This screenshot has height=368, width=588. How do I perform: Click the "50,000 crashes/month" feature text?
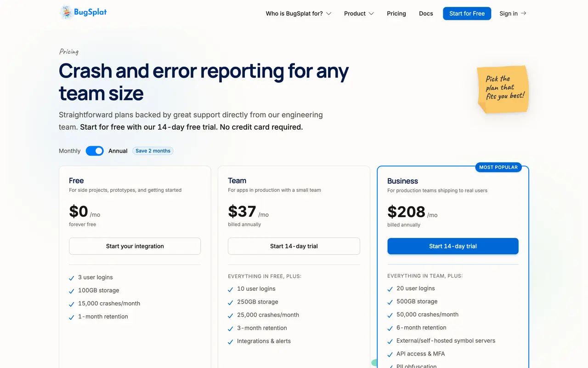tap(428, 315)
